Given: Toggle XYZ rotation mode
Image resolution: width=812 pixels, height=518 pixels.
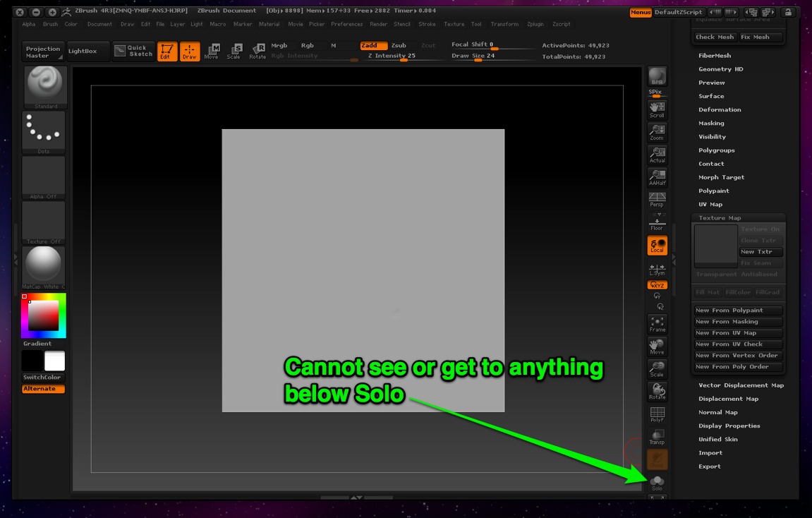Looking at the screenshot, I should pyautogui.click(x=658, y=285).
